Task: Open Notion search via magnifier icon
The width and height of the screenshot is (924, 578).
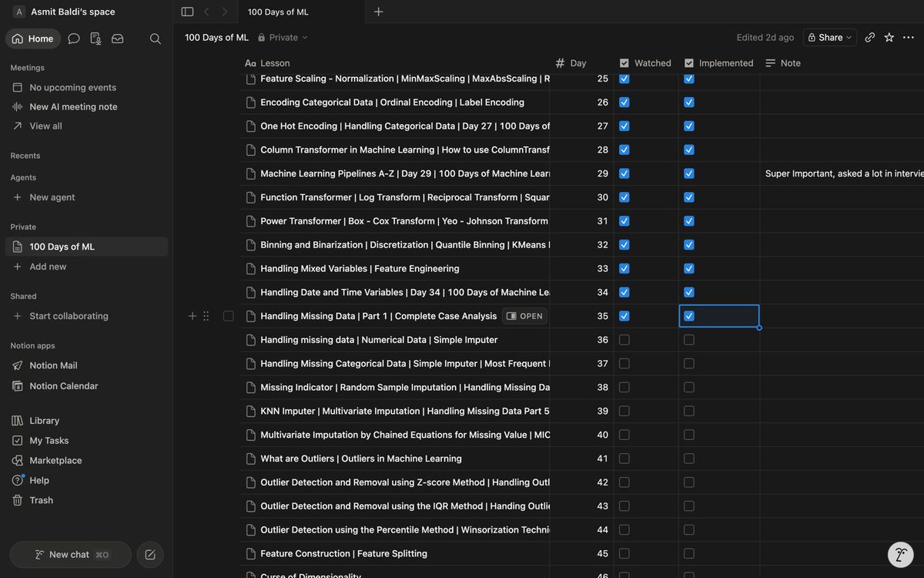Action: pos(156,39)
